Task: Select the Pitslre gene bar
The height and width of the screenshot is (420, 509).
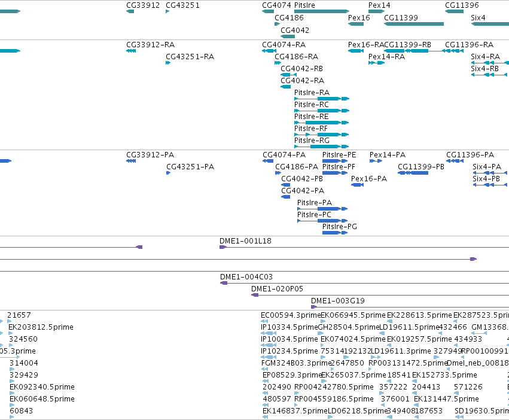Action: pyautogui.click(x=321, y=11)
